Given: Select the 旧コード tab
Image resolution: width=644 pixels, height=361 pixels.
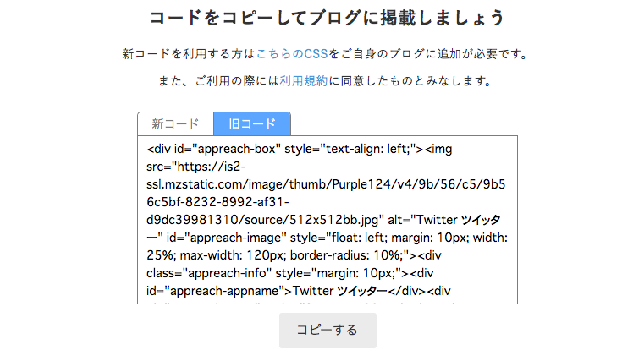Looking at the screenshot, I should (x=252, y=124).
